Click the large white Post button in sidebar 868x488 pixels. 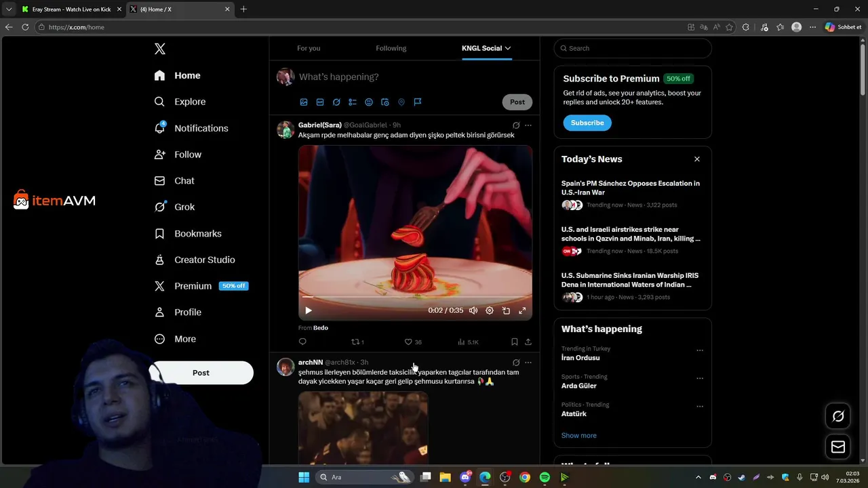[201, 373]
